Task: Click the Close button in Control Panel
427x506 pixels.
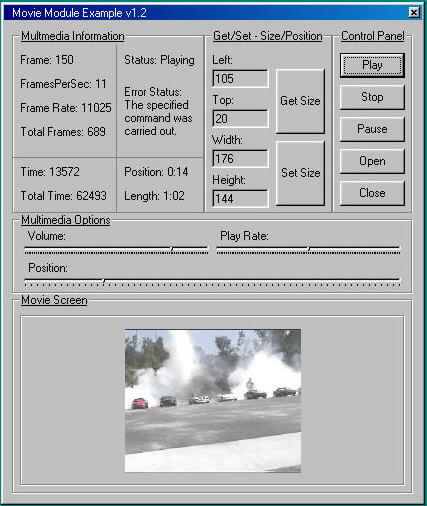Action: tap(372, 193)
